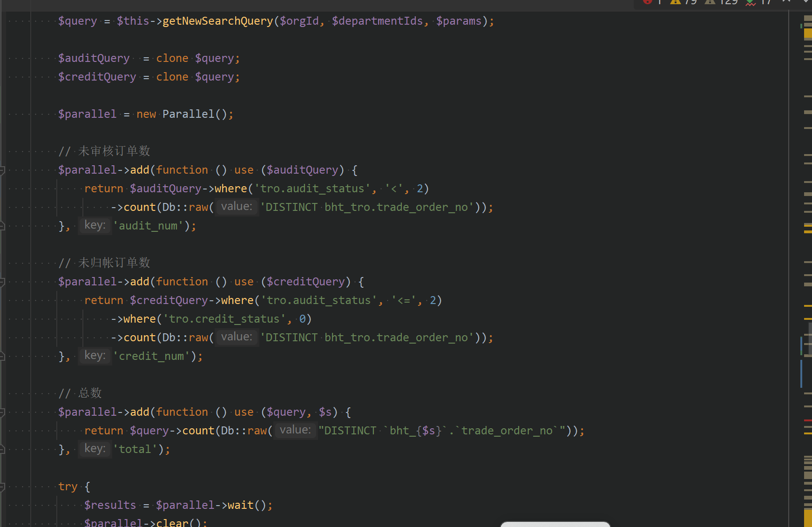Click the yellow warnings icon showing 79
Image resolution: width=812 pixels, height=527 pixels.
676,2
